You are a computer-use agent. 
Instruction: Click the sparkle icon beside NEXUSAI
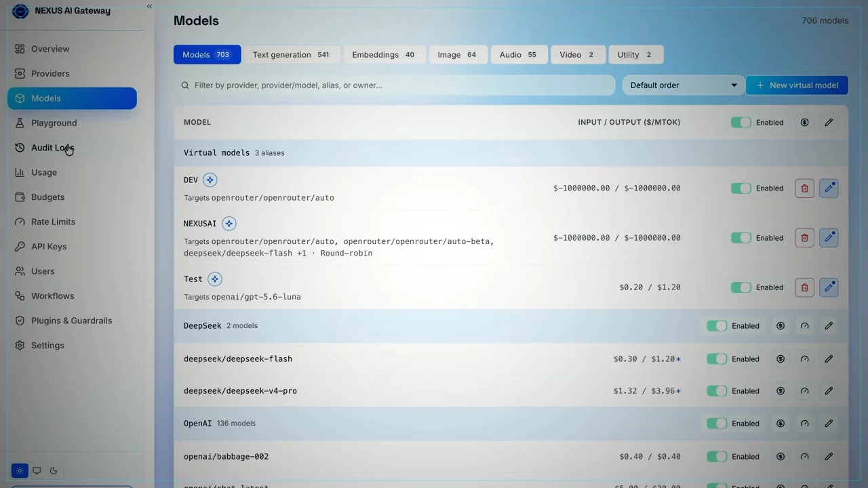(x=229, y=224)
